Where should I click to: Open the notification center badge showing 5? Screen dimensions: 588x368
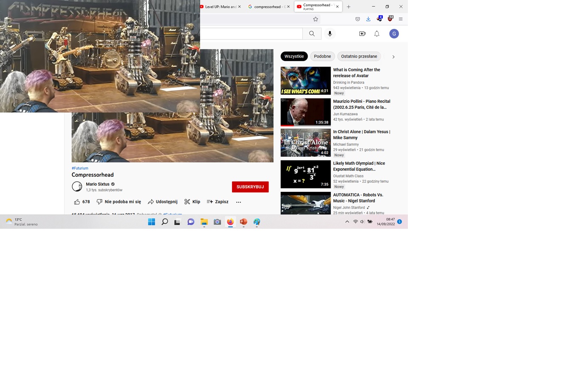(399, 222)
